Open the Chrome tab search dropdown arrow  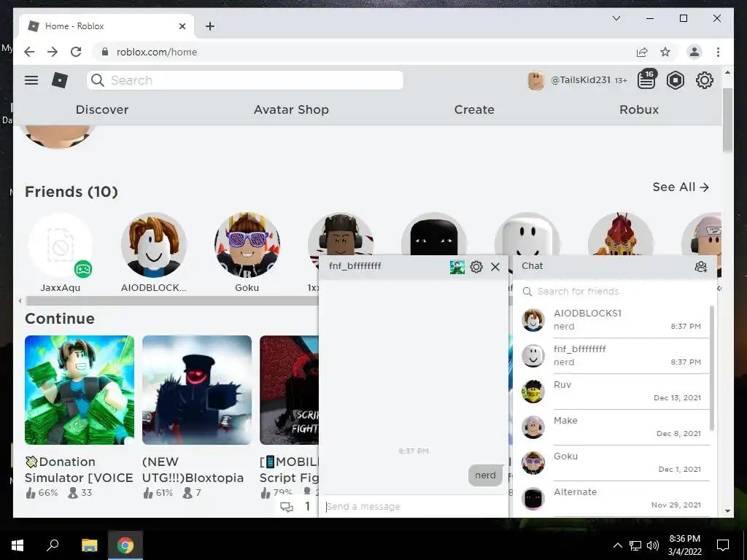(616, 18)
